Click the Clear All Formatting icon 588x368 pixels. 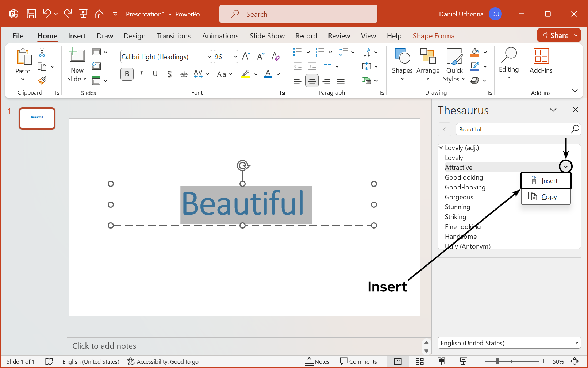coord(276,57)
